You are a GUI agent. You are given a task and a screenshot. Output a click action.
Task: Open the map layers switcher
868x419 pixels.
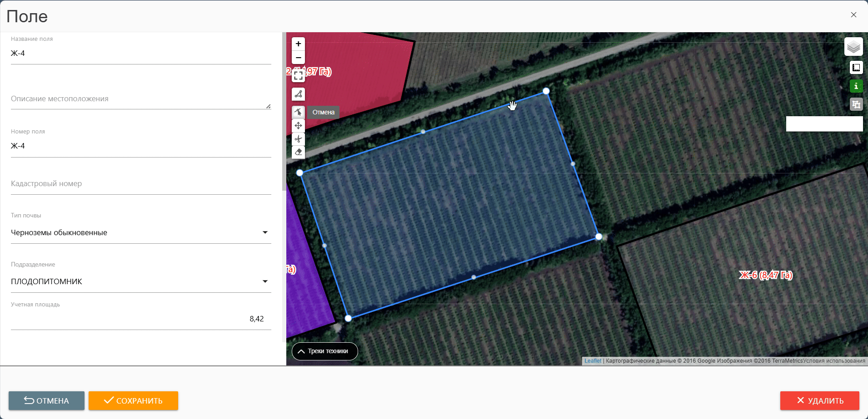coord(853,47)
